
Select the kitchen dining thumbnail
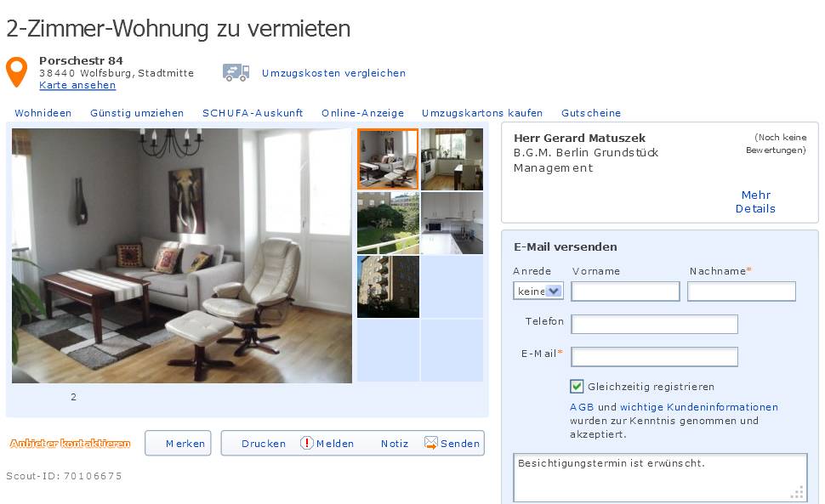452,159
